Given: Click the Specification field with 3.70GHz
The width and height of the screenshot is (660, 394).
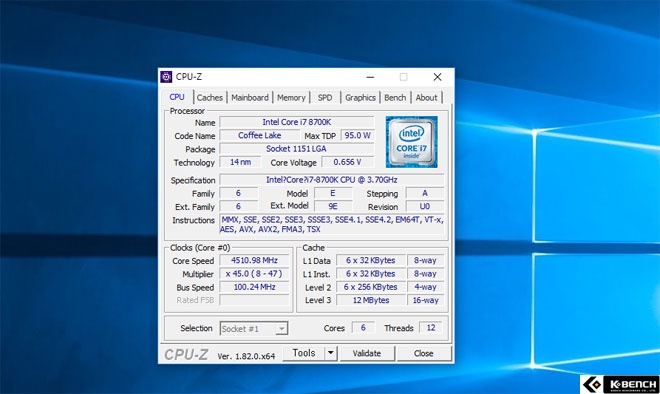Looking at the screenshot, I should coord(332,180).
